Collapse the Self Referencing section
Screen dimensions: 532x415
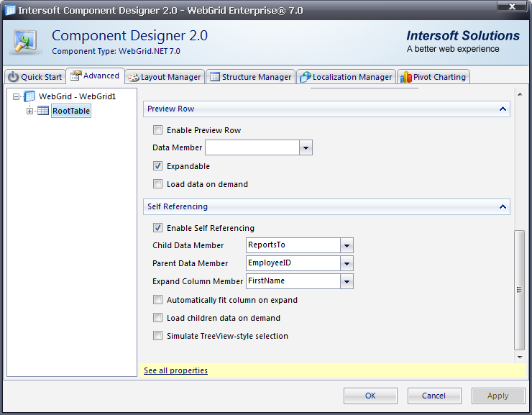[503, 207]
